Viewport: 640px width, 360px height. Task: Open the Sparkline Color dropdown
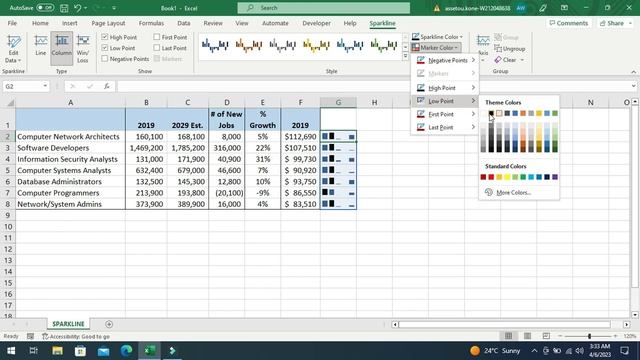click(437, 37)
